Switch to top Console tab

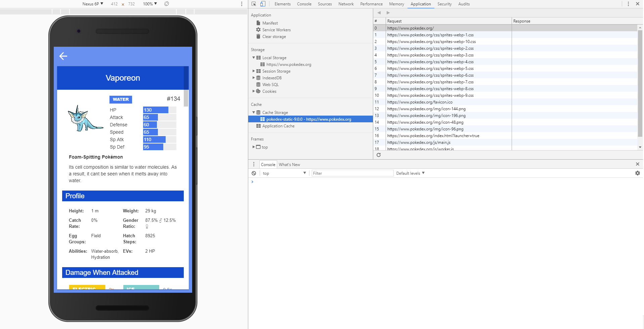(x=304, y=4)
